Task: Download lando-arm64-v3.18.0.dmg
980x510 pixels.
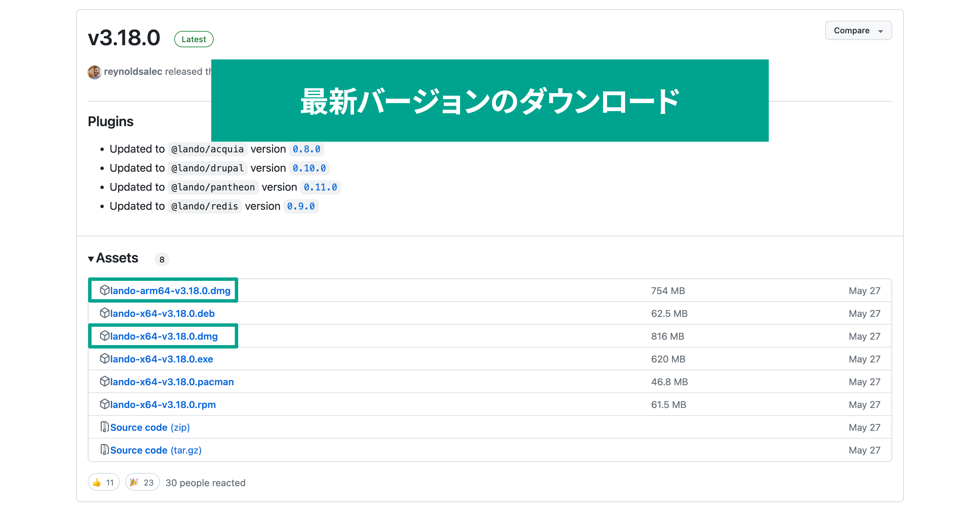Action: coord(170,290)
